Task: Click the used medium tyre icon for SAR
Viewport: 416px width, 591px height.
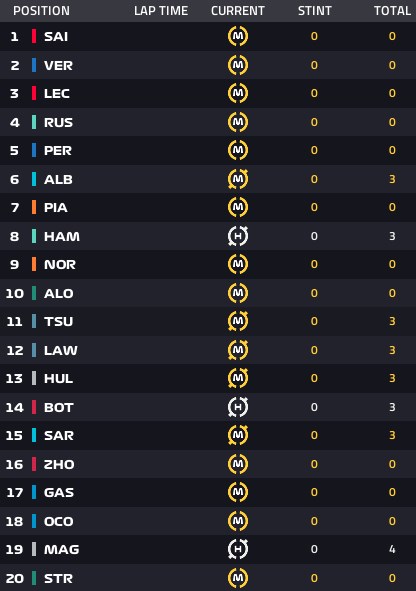Action: pyautogui.click(x=238, y=435)
